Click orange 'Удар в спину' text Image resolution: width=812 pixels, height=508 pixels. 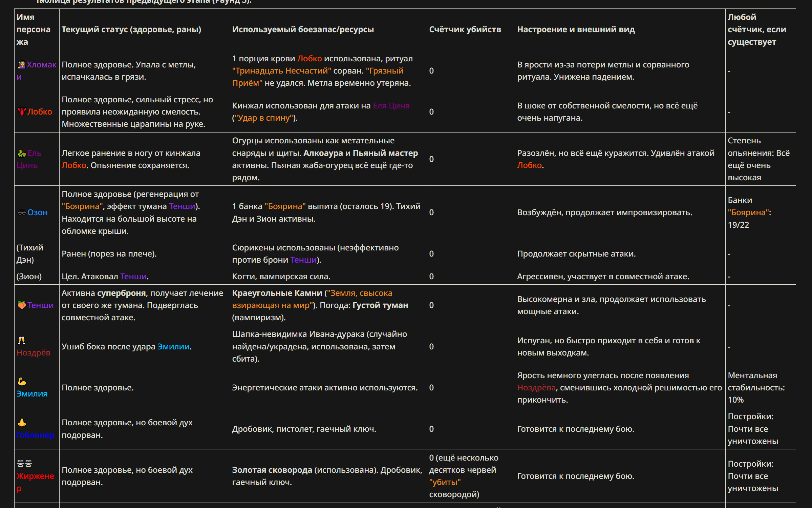tap(264, 118)
